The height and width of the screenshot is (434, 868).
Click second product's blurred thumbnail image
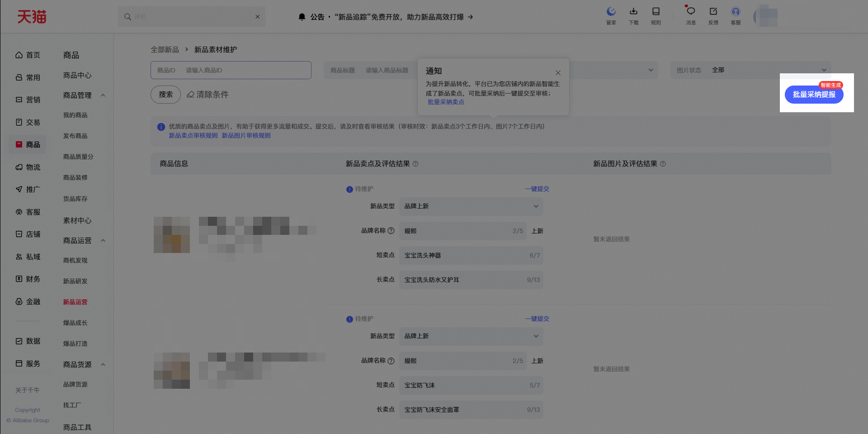[172, 371]
